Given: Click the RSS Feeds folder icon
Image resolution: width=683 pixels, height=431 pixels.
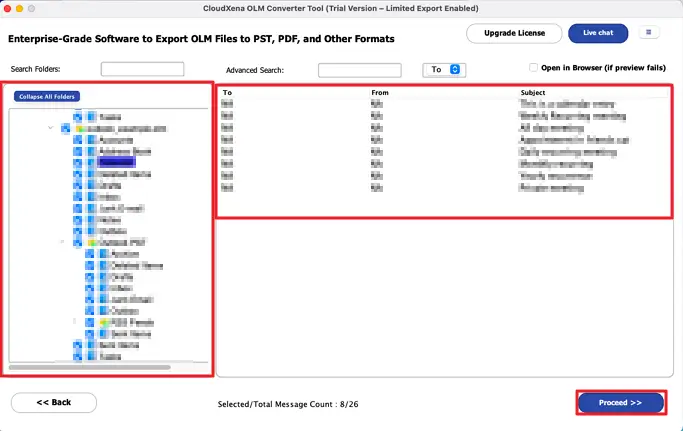Looking at the screenshot, I should pos(105,323).
